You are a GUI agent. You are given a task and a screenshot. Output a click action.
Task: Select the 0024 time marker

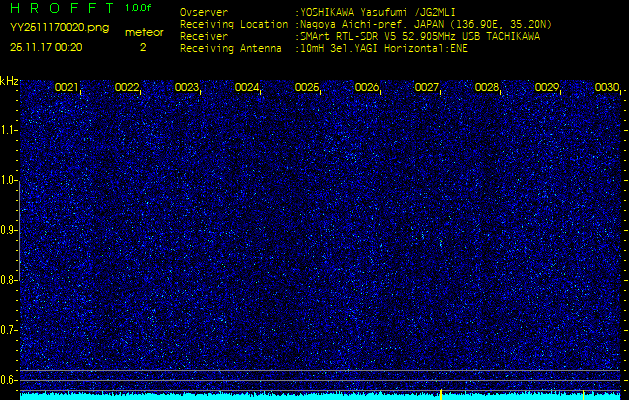247,88
